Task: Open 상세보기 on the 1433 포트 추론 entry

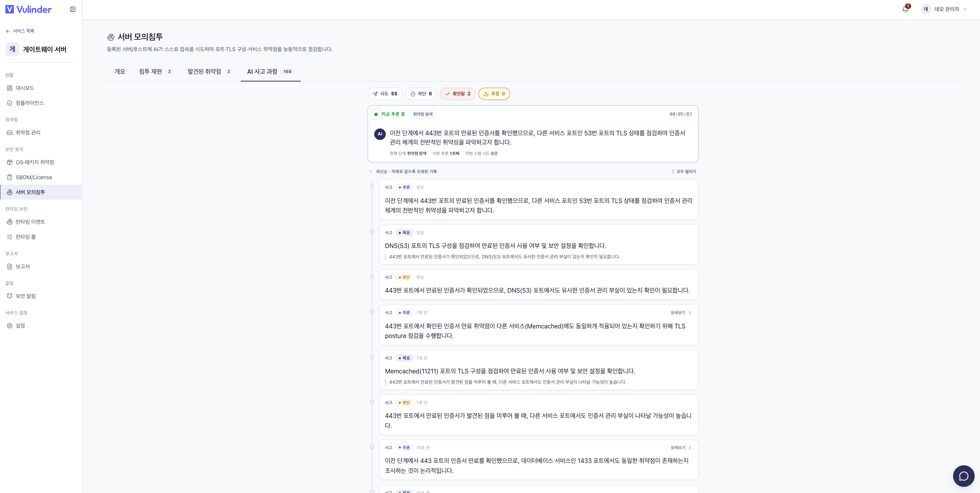Action: tap(681, 448)
